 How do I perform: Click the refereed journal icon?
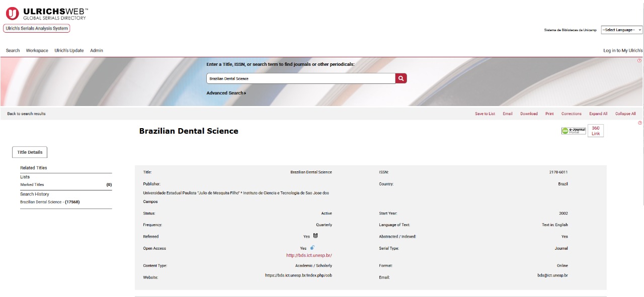point(315,236)
